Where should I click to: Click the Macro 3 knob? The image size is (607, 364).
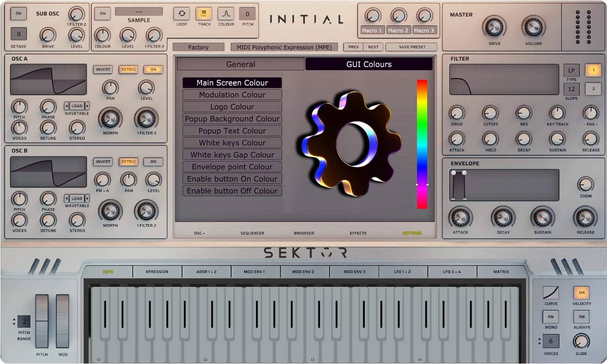(424, 16)
